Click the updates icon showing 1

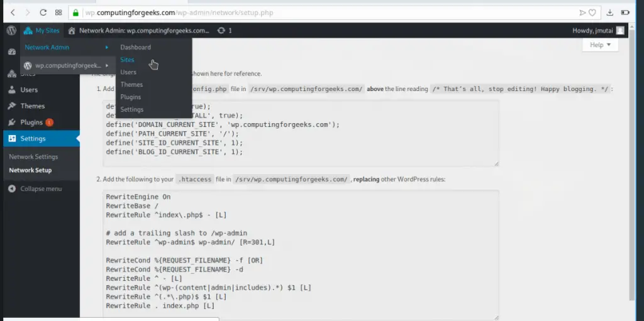[x=225, y=30]
